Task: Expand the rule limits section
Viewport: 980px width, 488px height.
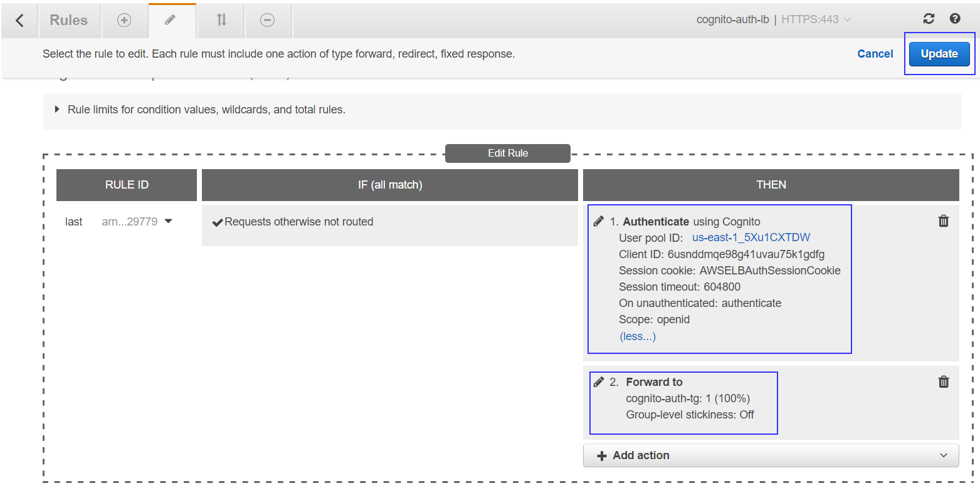Action: [x=56, y=109]
